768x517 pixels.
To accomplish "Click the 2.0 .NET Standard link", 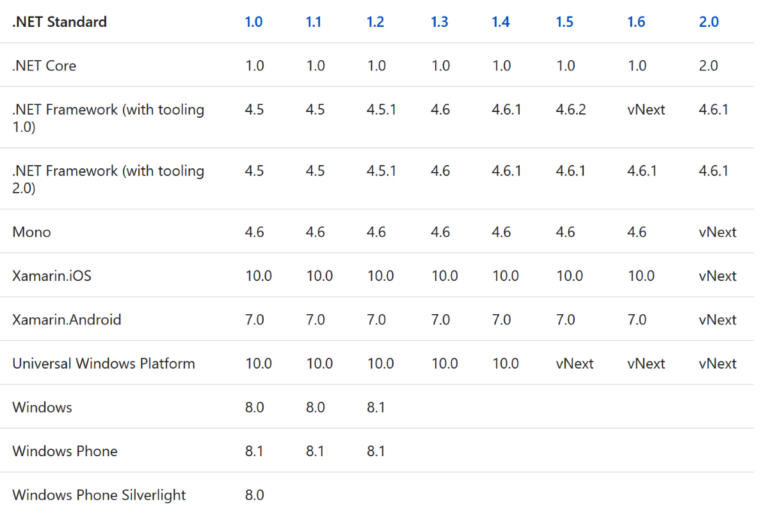I will [x=708, y=22].
